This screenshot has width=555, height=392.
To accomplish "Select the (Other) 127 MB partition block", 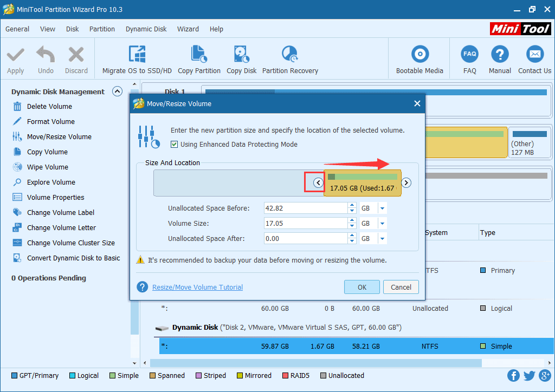I will pyautogui.click(x=530, y=142).
